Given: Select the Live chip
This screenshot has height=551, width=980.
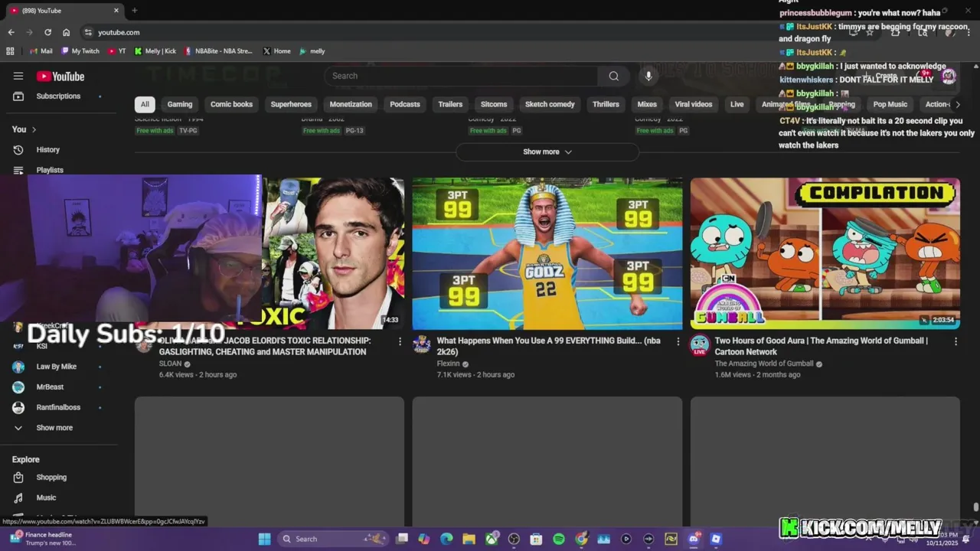Looking at the screenshot, I should pos(737,104).
